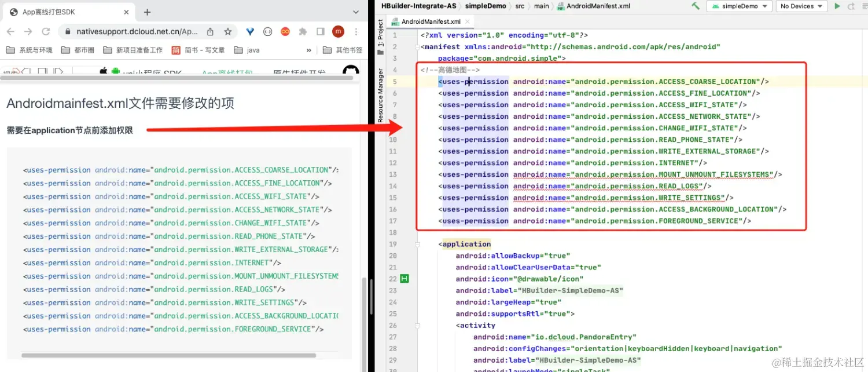Show hidden bookmarks with double chevron

pyautogui.click(x=309, y=50)
